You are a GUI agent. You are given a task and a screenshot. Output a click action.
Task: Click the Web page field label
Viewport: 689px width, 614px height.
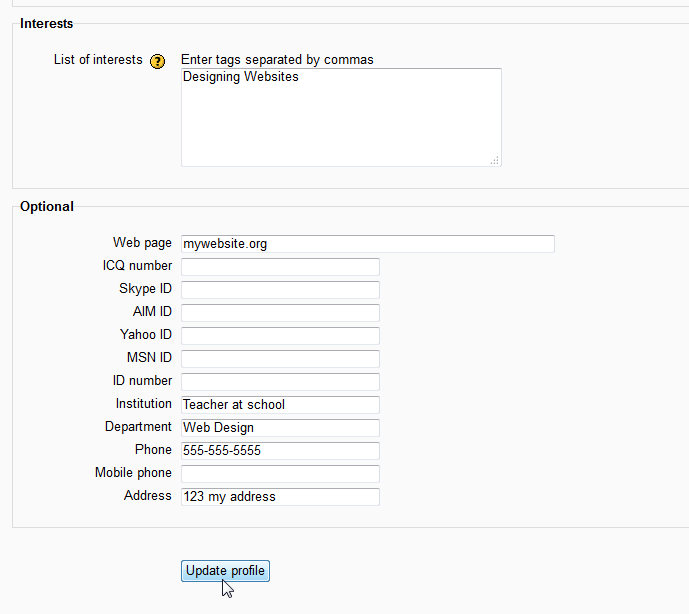(142, 243)
